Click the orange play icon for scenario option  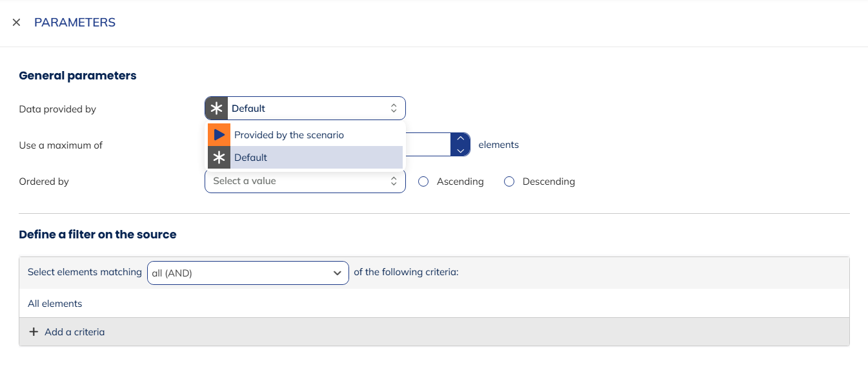pyautogui.click(x=219, y=135)
